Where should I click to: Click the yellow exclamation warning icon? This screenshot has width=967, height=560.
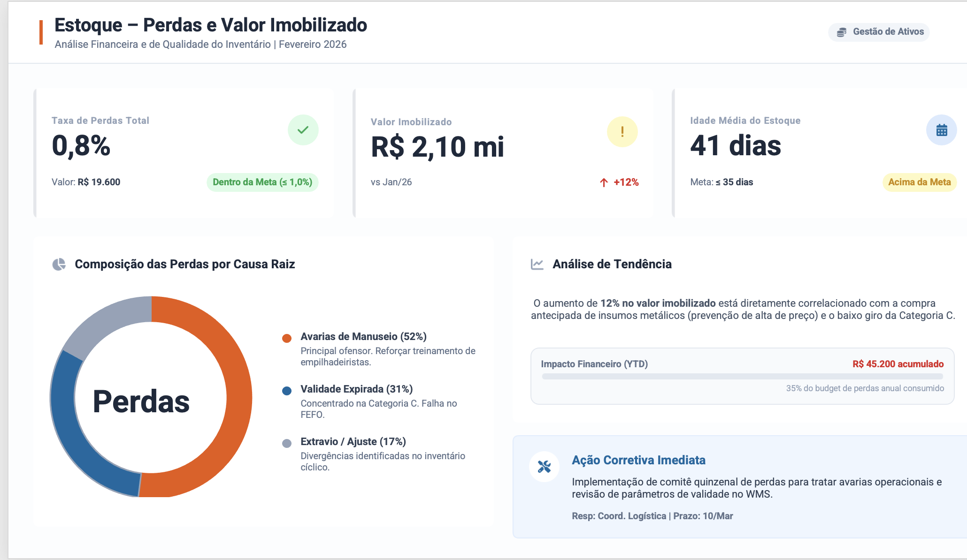pos(622,131)
